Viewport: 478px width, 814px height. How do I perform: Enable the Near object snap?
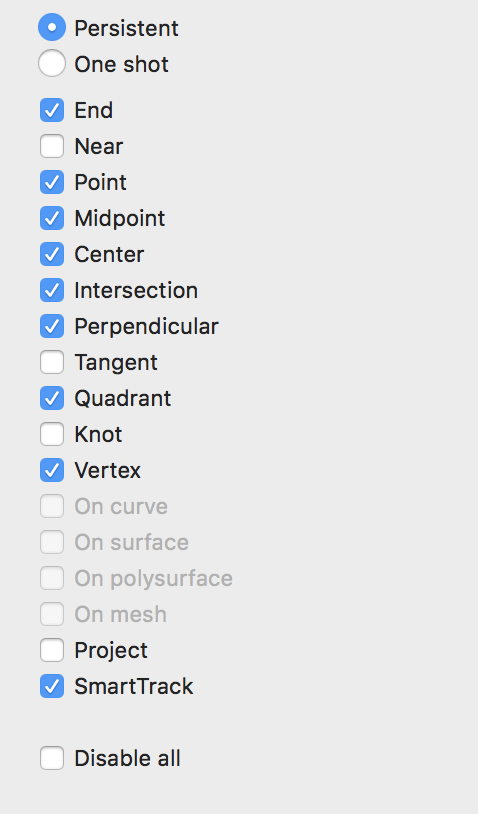[52, 146]
